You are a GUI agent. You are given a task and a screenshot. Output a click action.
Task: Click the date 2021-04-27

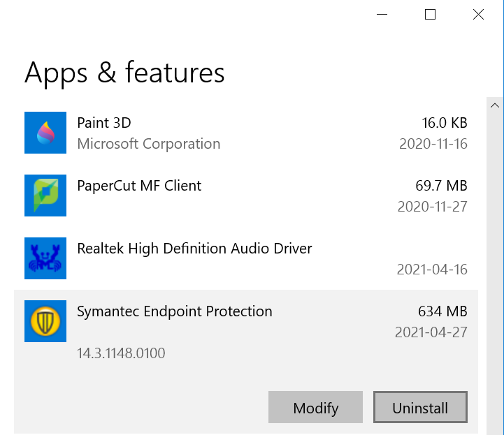[431, 332]
